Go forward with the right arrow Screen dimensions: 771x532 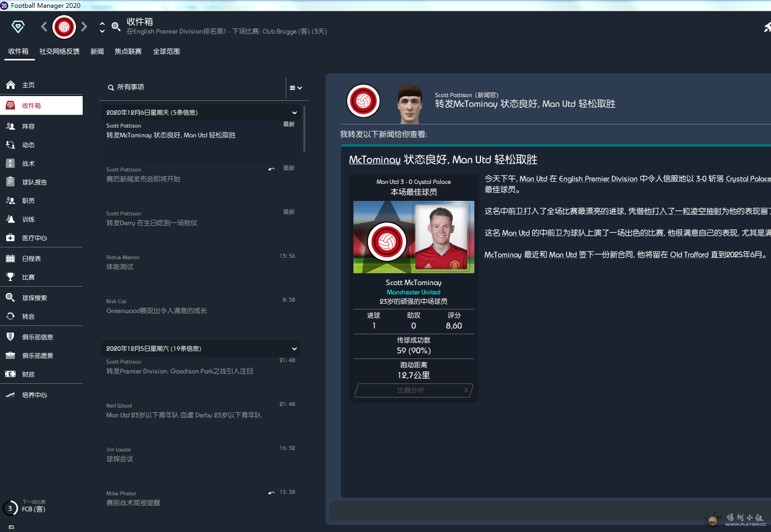point(84,26)
